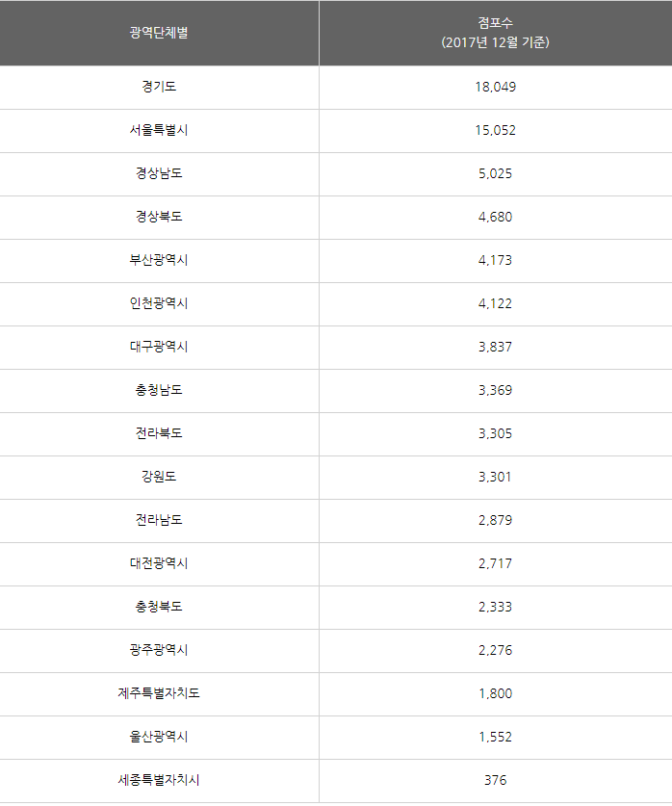Click the 15,052 value cell
672x806 pixels.
[x=495, y=130]
